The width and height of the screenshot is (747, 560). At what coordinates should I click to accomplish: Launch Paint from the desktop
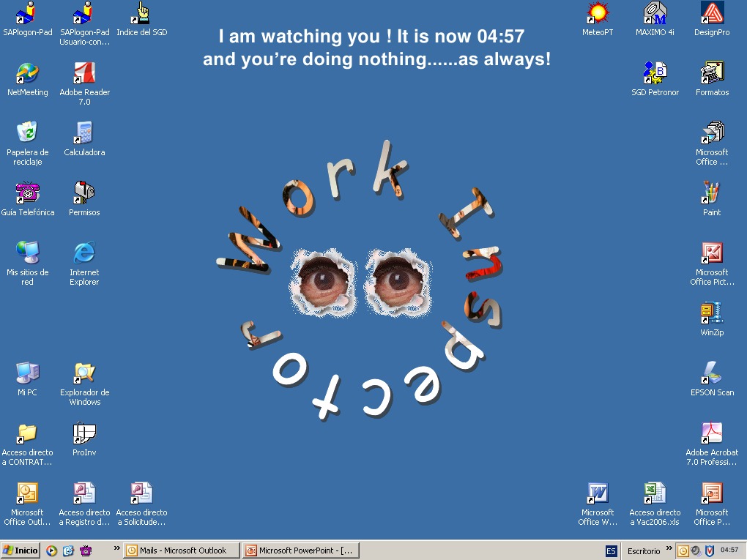pos(711,193)
